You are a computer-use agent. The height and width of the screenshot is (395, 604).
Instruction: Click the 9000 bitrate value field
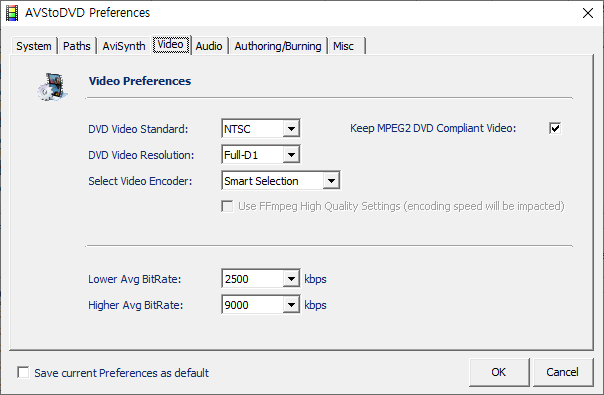pos(253,304)
